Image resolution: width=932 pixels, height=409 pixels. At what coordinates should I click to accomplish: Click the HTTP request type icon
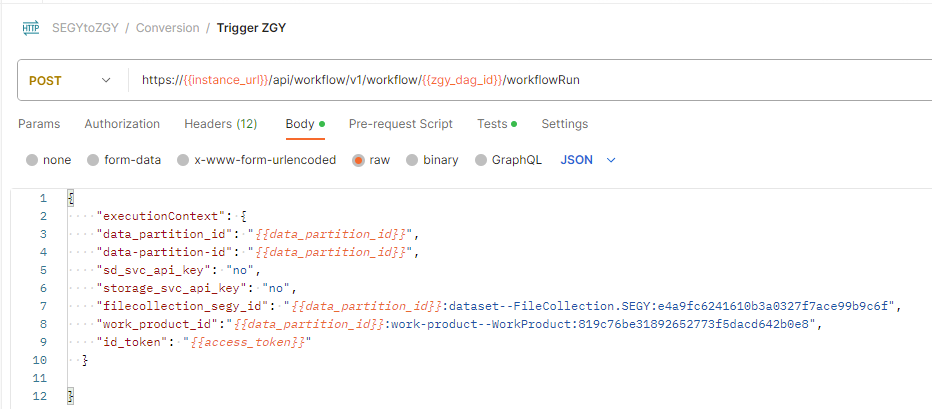point(31,28)
